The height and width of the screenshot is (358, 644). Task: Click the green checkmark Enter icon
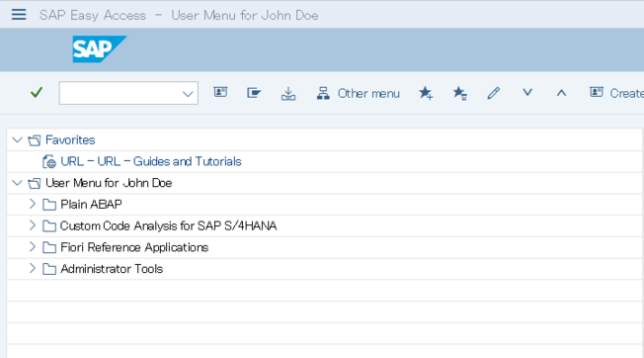37,93
